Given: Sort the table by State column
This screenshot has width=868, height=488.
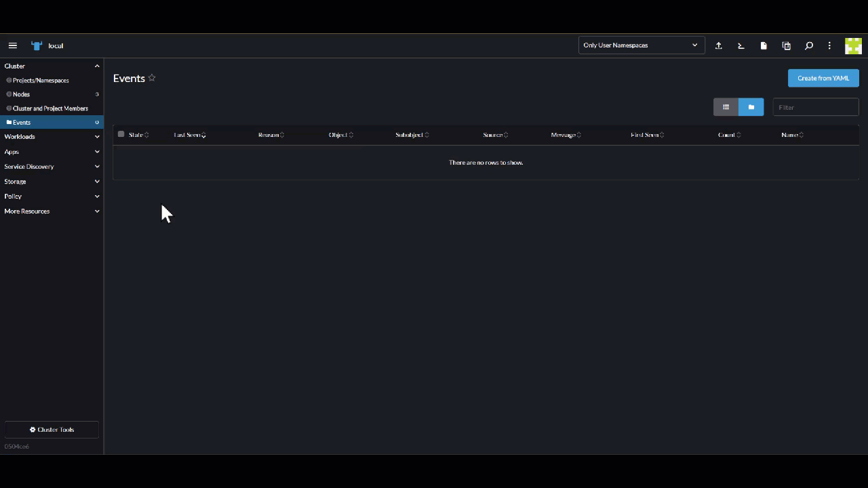Looking at the screenshot, I should [x=139, y=135].
